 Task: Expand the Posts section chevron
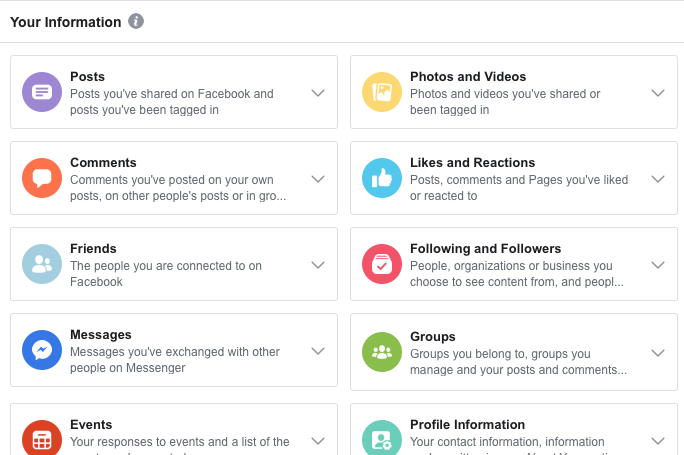coord(318,93)
